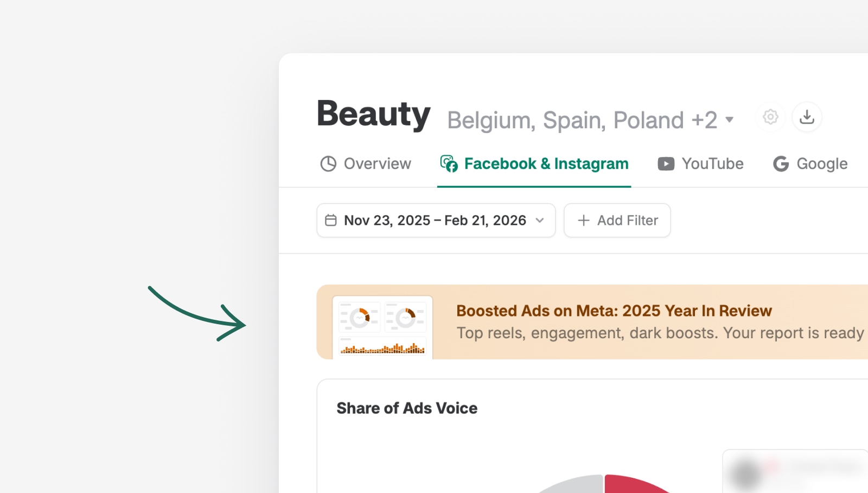Click the Add Filter button
The image size is (868, 493).
click(617, 220)
